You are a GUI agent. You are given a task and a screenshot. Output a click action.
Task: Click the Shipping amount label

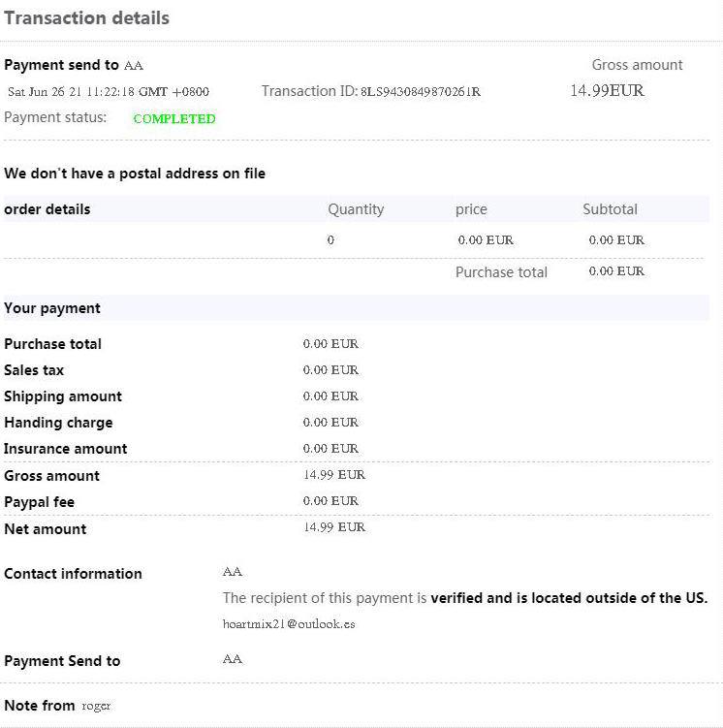63,396
